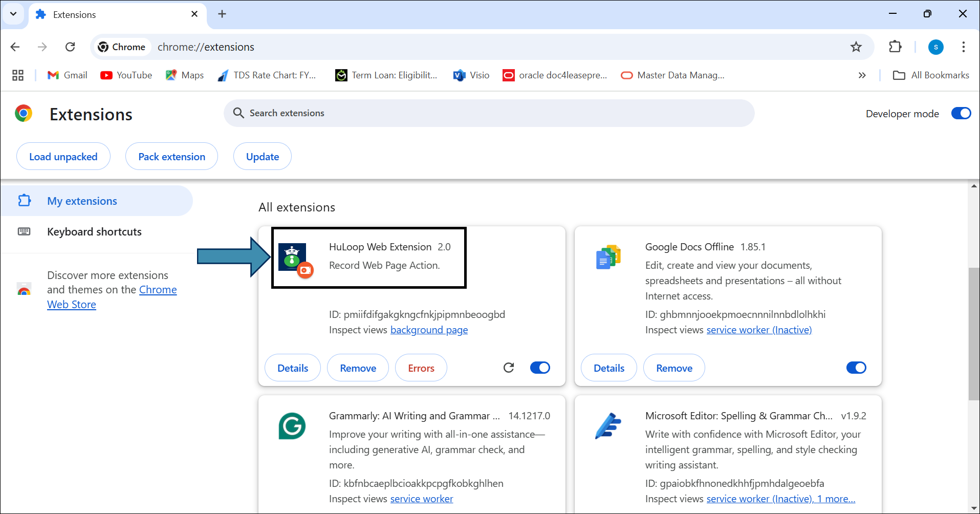Open the Gmail bookmark

point(68,75)
